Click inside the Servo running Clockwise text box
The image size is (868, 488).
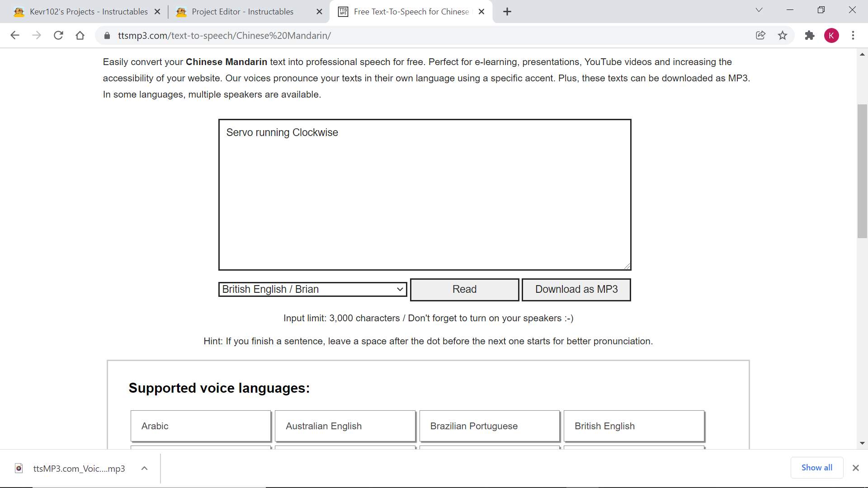[x=425, y=194]
